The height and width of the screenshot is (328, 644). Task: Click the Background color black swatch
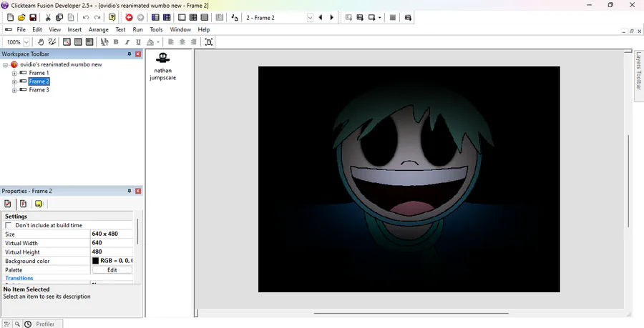point(95,261)
